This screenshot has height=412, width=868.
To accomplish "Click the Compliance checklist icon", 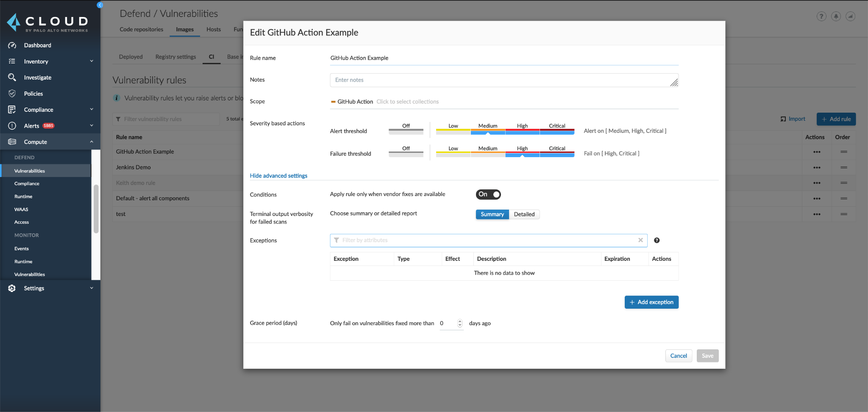I will point(12,110).
